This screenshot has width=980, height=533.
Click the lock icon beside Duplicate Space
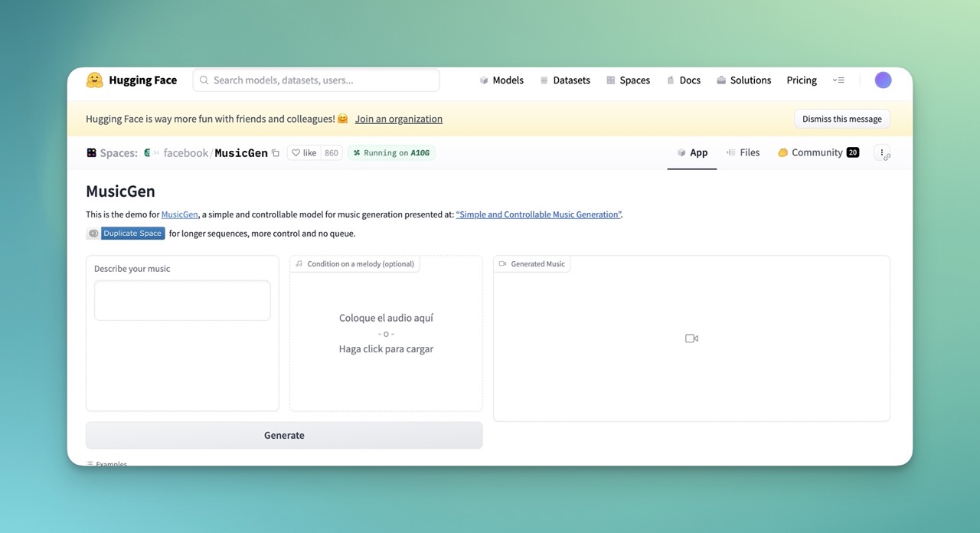93,233
